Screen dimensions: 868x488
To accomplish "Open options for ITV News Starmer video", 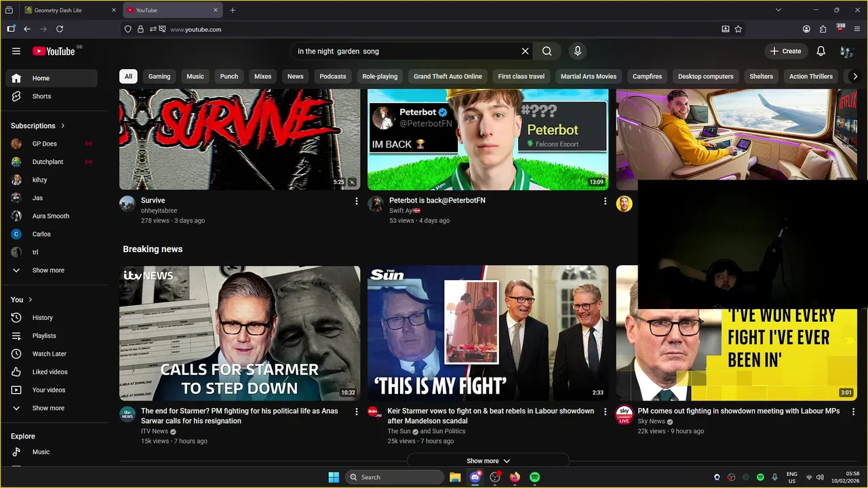I will [x=357, y=412].
